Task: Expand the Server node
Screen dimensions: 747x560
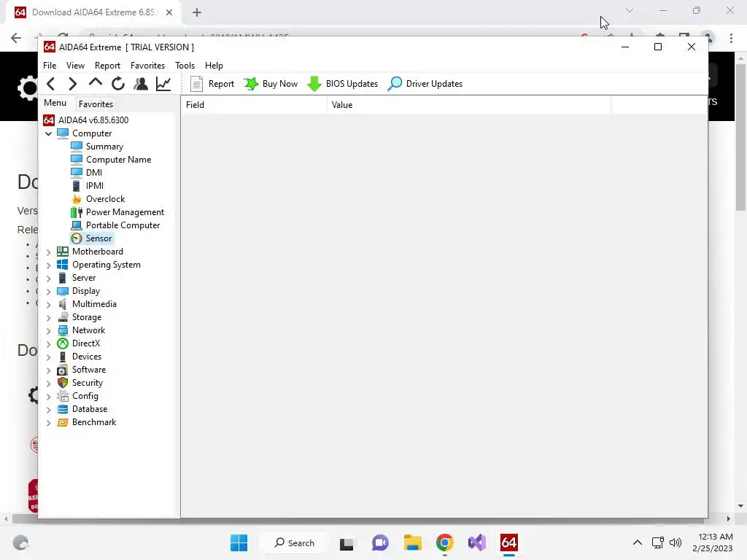Action: (48, 278)
